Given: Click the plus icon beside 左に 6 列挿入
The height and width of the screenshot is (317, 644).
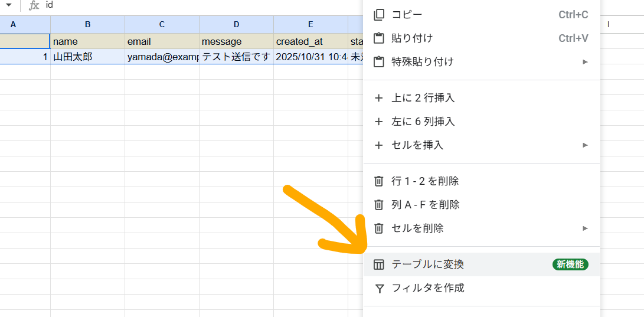Looking at the screenshot, I should (x=379, y=122).
